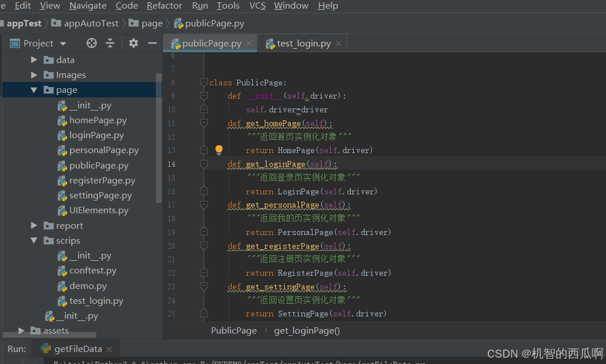Expand the data folder
The width and height of the screenshot is (606, 364).
pos(34,60)
